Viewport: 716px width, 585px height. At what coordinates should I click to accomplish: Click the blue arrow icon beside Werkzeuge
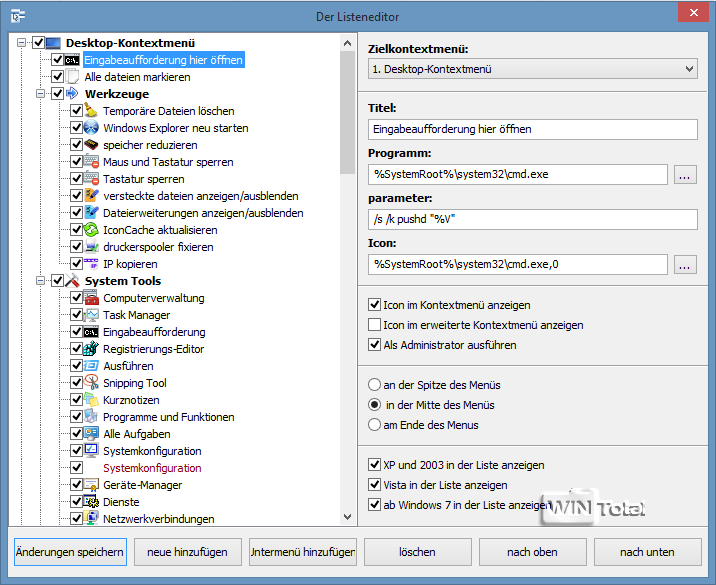click(x=72, y=94)
